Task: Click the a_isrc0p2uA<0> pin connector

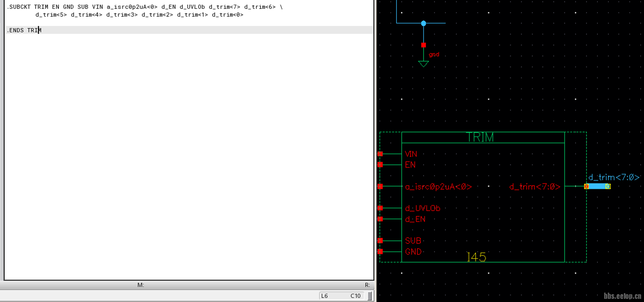Action: (x=380, y=186)
